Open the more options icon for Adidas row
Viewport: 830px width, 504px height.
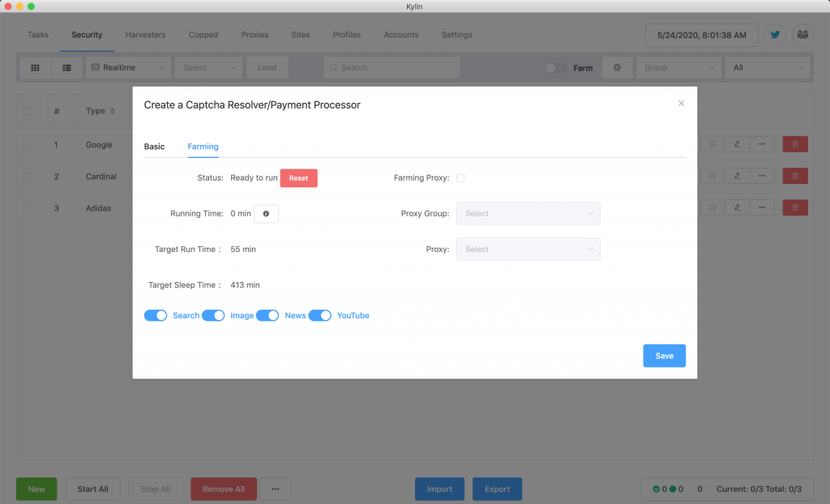tap(761, 208)
